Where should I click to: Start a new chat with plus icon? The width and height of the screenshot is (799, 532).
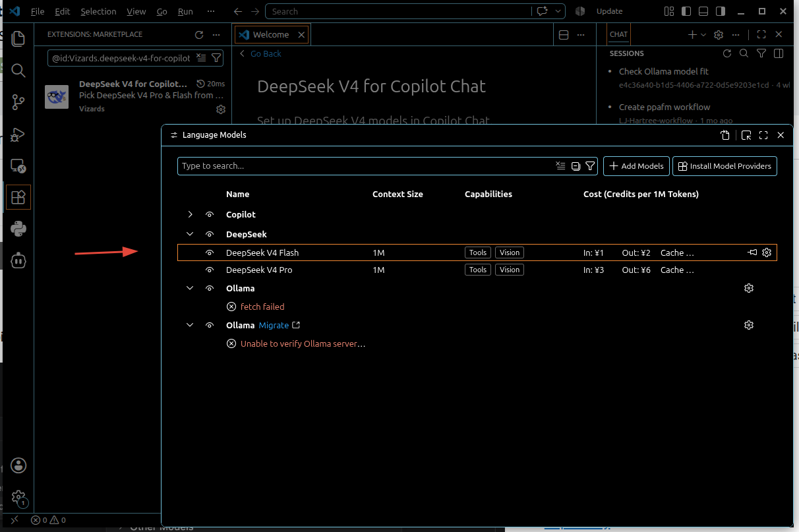692,35
